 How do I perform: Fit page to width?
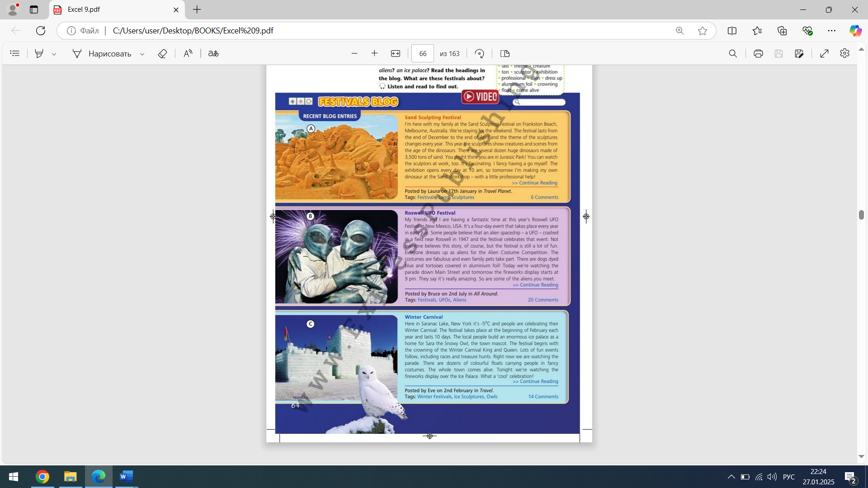click(396, 53)
